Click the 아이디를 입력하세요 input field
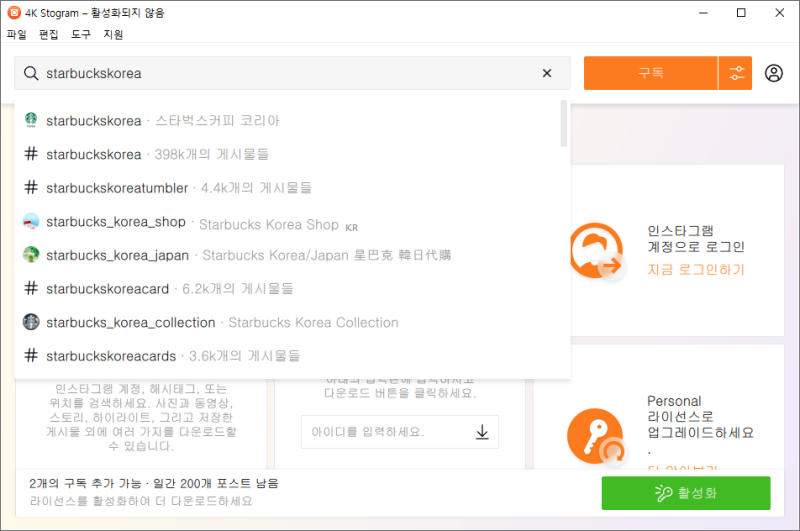This screenshot has height=531, width=800. (399, 432)
